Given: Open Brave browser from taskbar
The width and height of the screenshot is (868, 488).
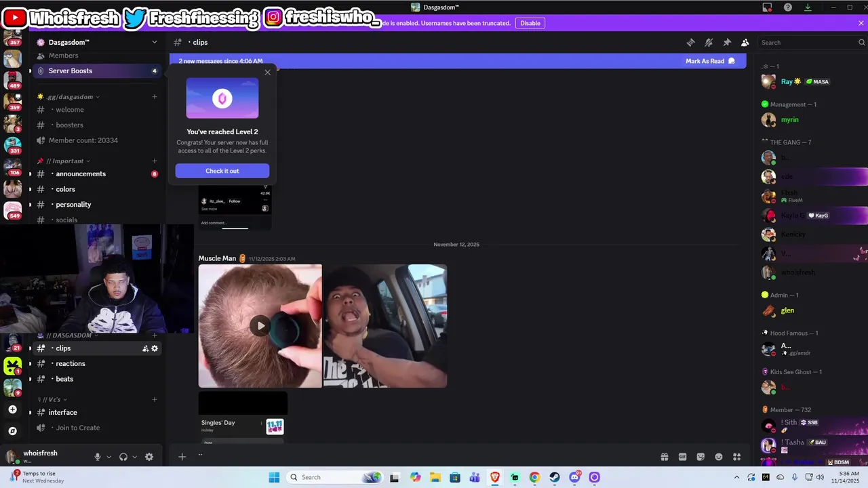Looking at the screenshot, I should (495, 477).
